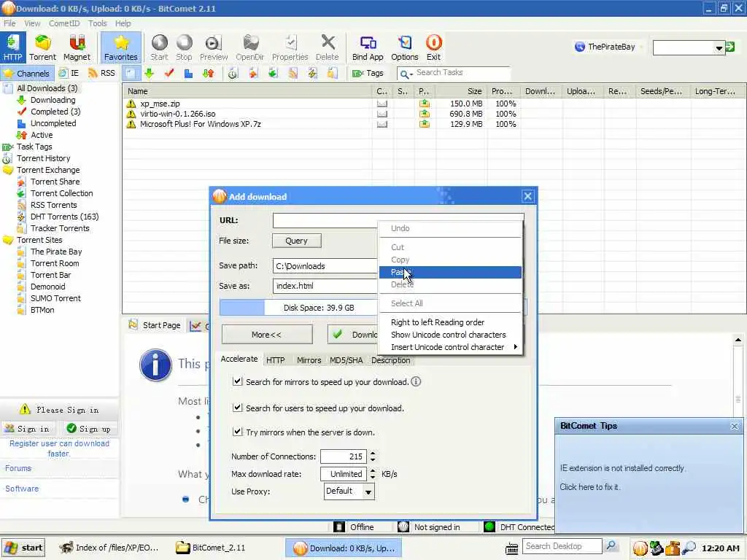This screenshot has height=560, width=747.
Task: Open the Forums link
Action: click(x=18, y=469)
